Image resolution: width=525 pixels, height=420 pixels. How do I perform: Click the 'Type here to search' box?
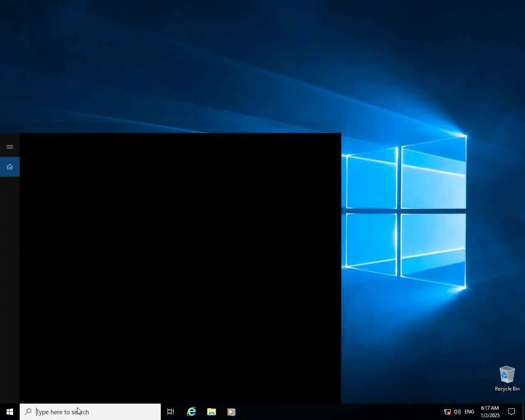click(90, 412)
